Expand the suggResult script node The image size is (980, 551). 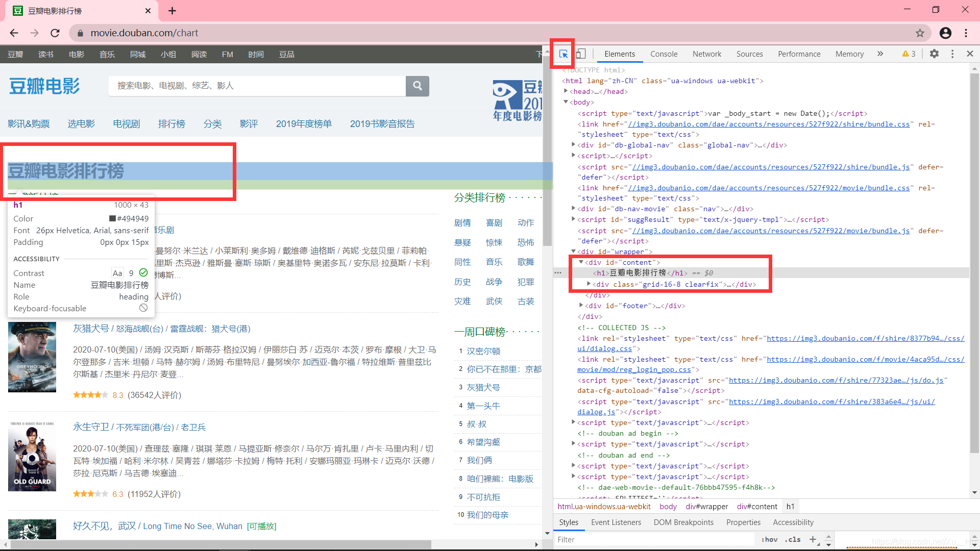pyautogui.click(x=573, y=219)
